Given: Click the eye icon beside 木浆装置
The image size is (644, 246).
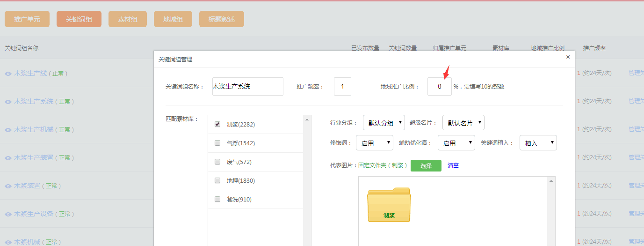Looking at the screenshot, I should point(8,186).
